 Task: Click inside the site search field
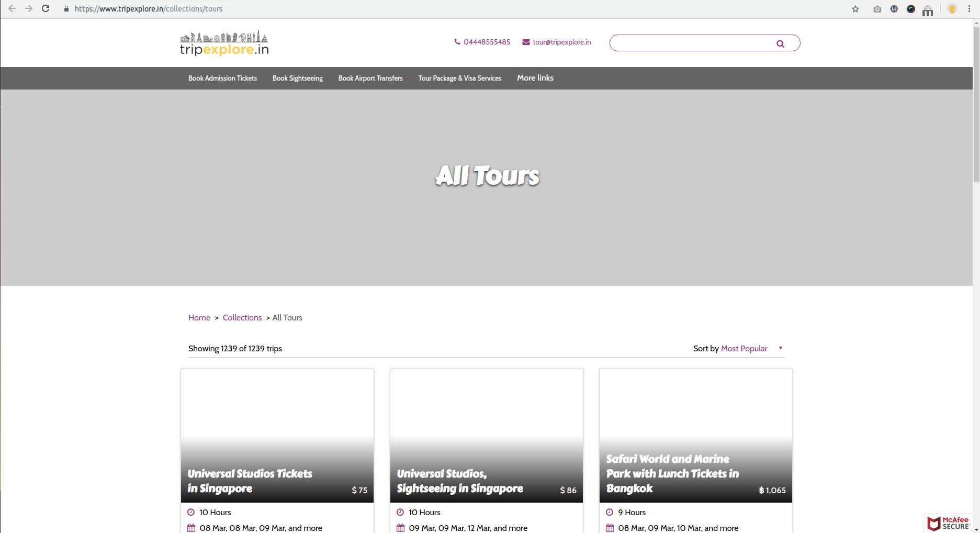[x=691, y=43]
